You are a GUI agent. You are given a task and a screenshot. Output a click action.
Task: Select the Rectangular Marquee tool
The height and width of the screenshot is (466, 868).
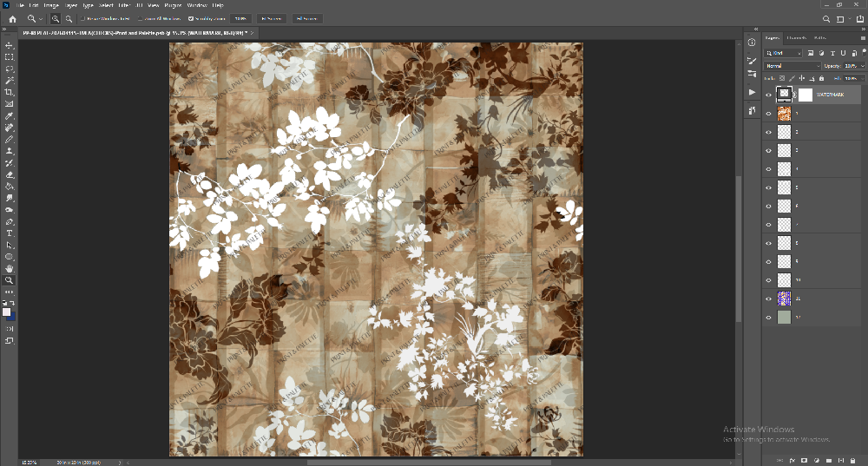pyautogui.click(x=9, y=57)
